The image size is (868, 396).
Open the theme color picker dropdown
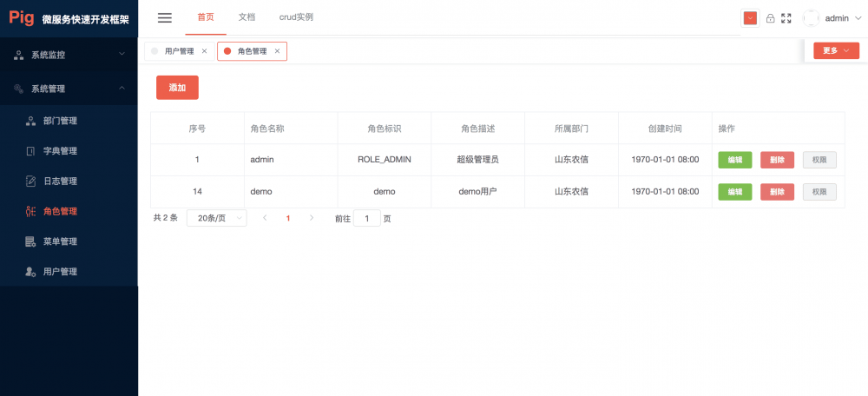click(750, 18)
